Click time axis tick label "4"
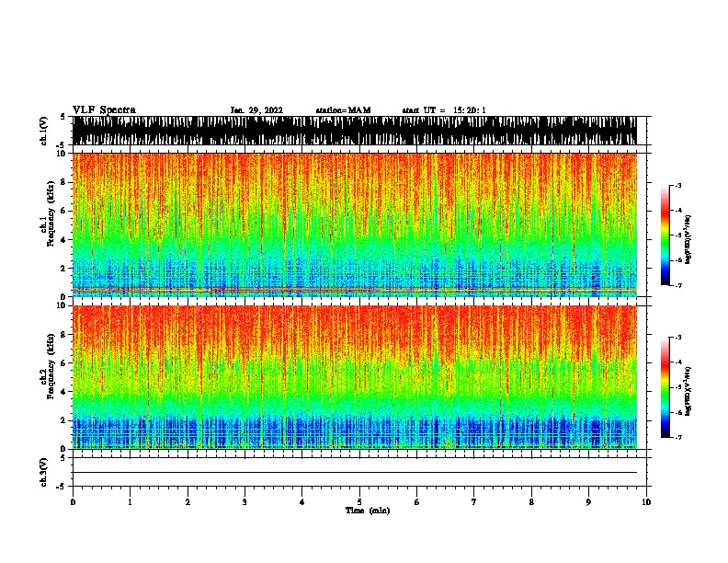Viewport: 728px width, 563px height. coord(302,502)
